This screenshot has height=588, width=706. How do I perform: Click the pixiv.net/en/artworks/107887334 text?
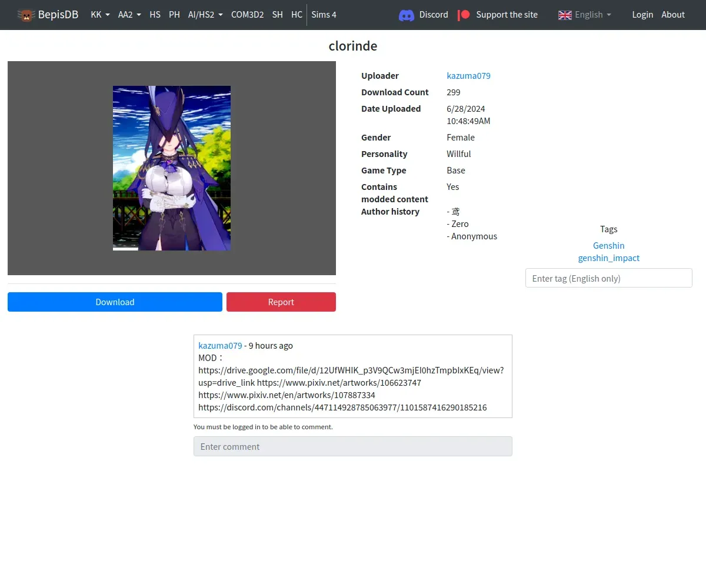pos(287,395)
